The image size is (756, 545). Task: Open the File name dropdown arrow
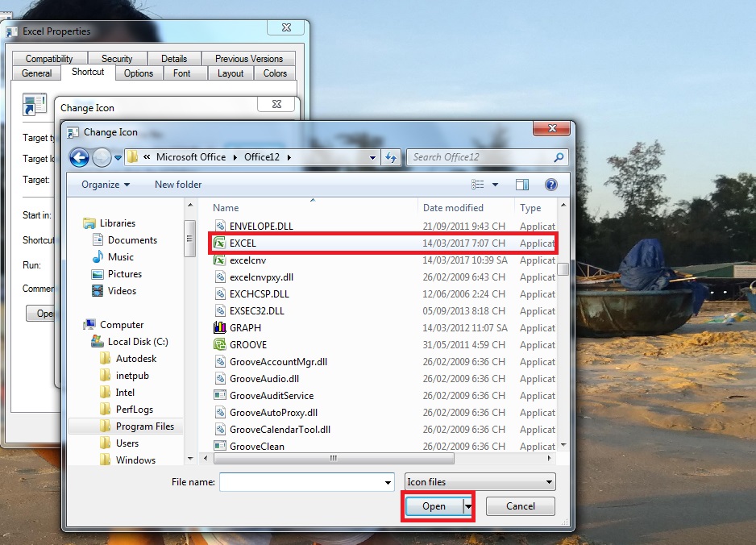pos(388,482)
